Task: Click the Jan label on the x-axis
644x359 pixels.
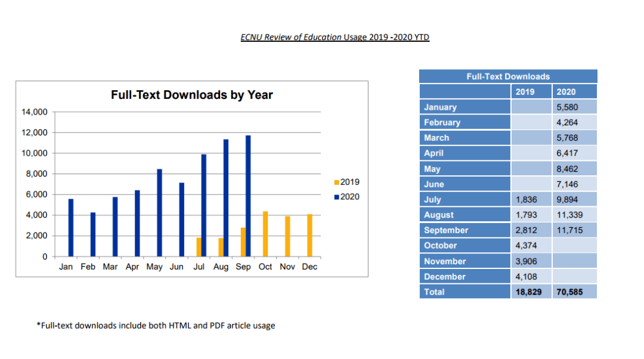Action: click(66, 267)
